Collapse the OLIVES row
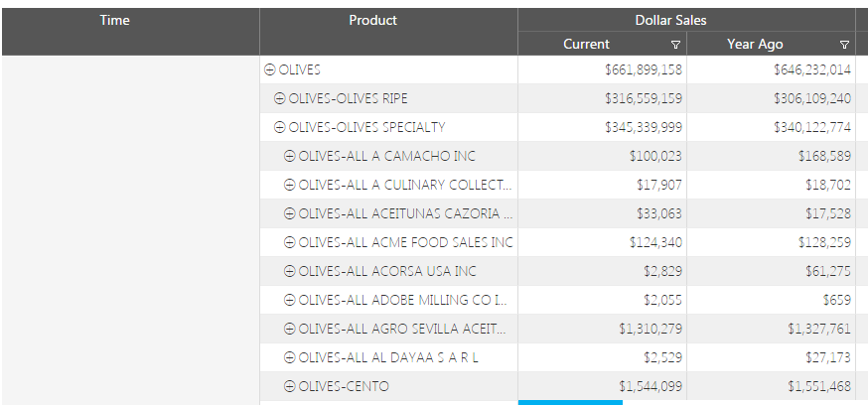Screen dimensions: 868x405 pyautogui.click(x=269, y=69)
